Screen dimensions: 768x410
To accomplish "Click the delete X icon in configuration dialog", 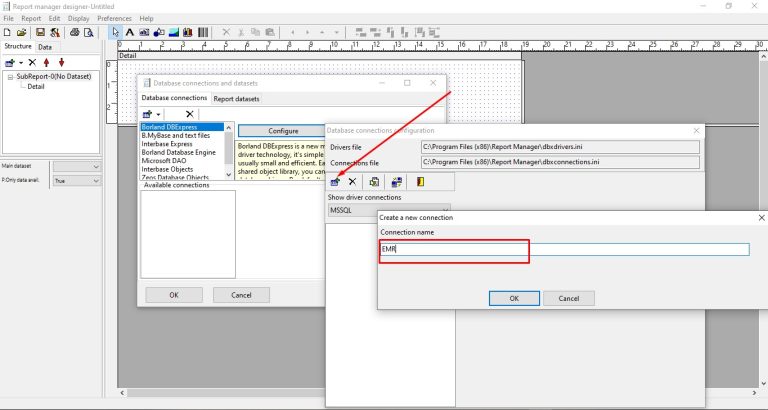I will pos(352,182).
